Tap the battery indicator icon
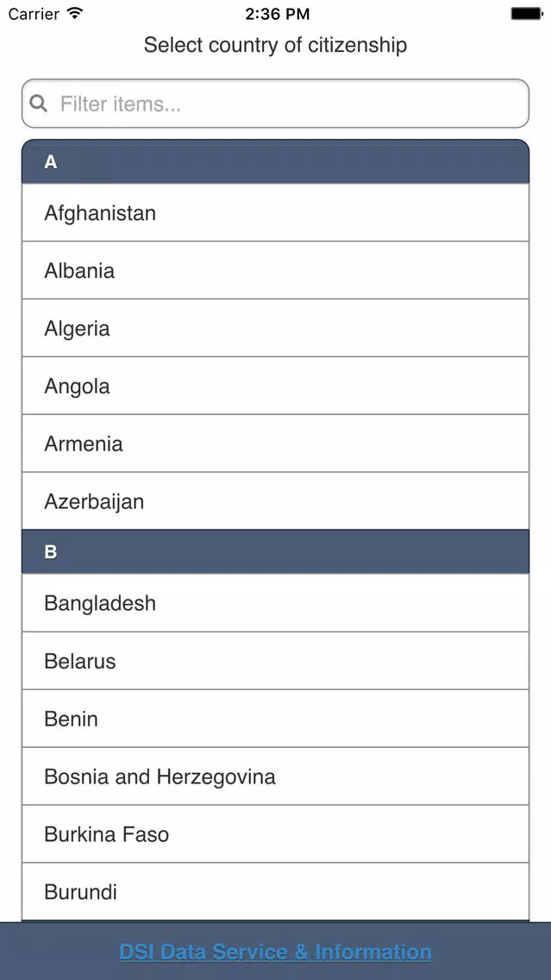Image resolution: width=551 pixels, height=980 pixels. (527, 13)
